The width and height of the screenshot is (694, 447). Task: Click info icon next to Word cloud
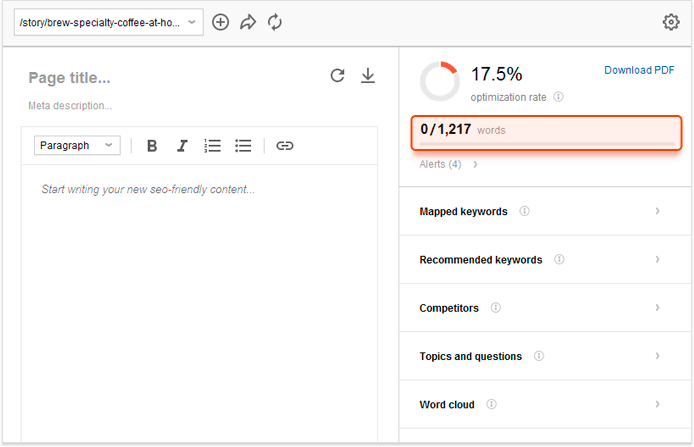491,404
